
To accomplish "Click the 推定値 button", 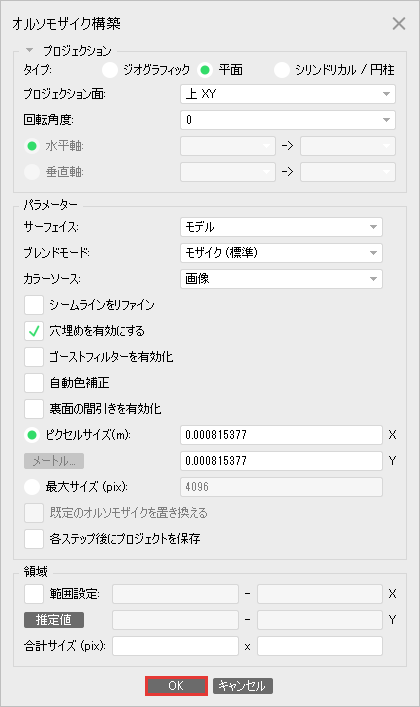I will [x=54, y=620].
